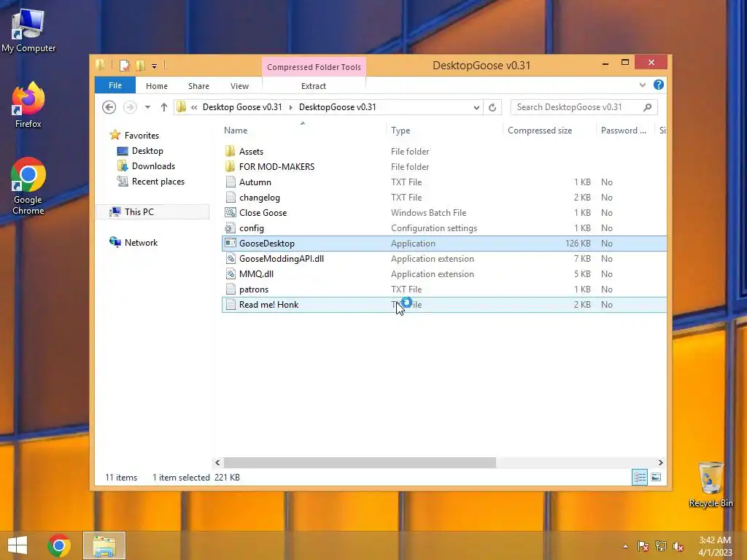Viewport: 747px width, 560px height.
Task: Open the address bar history dropdown
Action: tap(476, 108)
